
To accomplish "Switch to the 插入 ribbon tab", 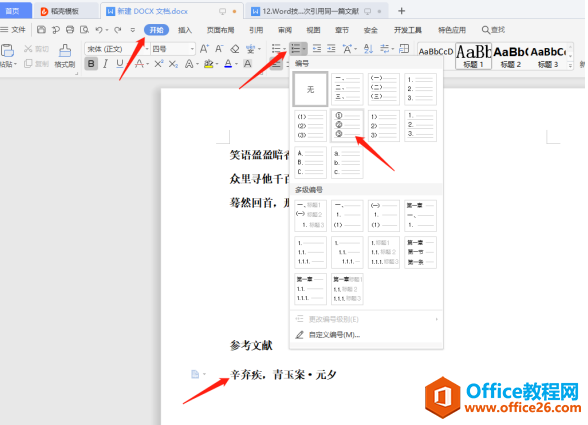I will click(184, 30).
